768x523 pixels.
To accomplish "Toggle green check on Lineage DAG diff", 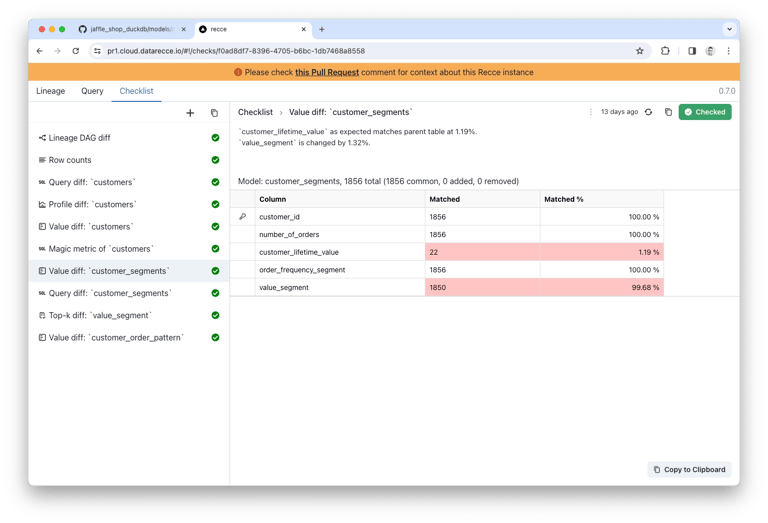I will 215,138.
